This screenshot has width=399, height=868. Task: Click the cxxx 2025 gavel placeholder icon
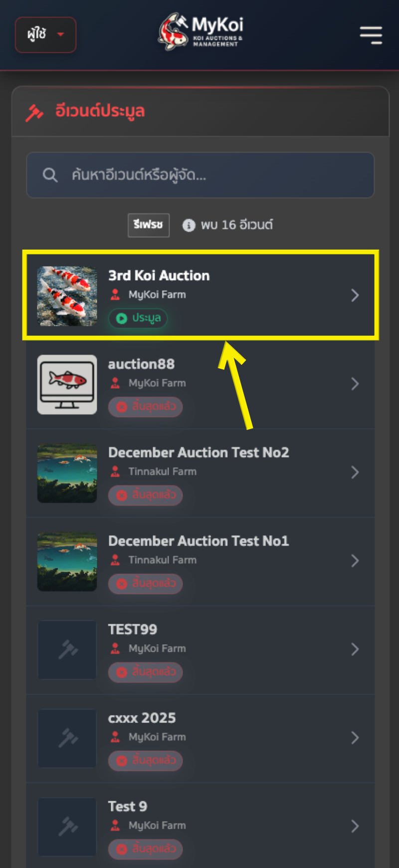tap(67, 738)
